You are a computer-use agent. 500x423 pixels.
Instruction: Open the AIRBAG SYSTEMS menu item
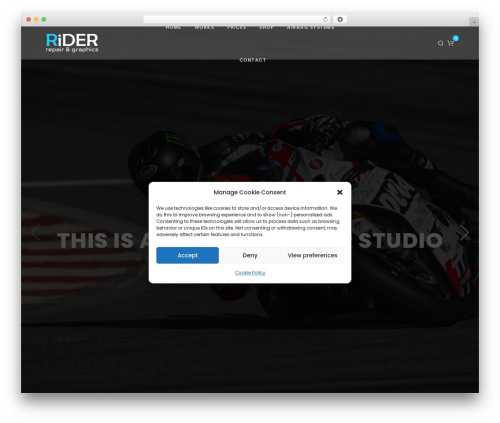coord(311,27)
